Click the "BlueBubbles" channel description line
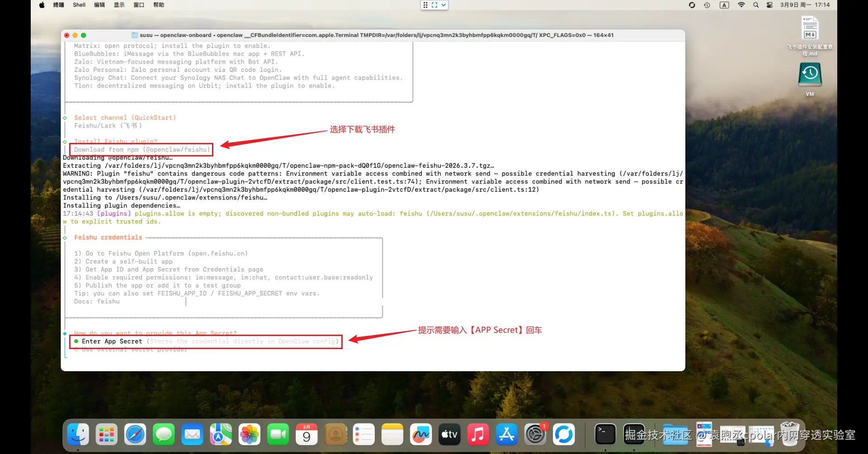Image resolution: width=868 pixels, height=454 pixels. (189, 54)
